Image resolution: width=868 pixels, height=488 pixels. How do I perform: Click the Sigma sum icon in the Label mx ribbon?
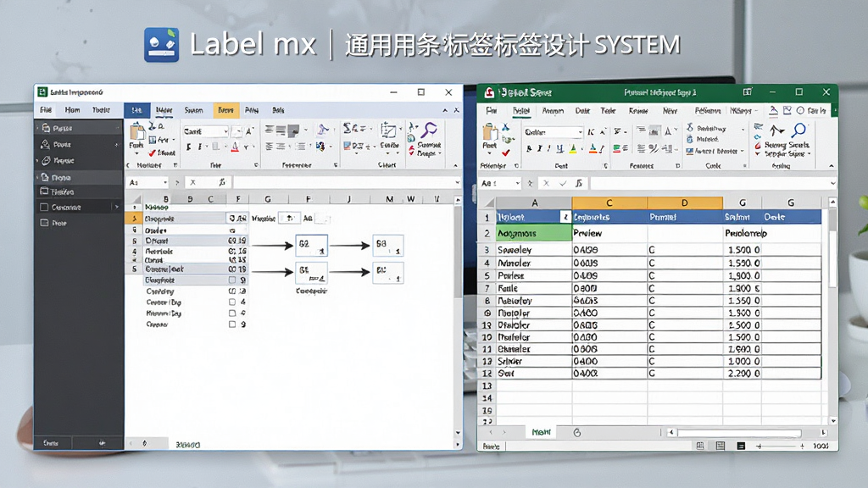click(348, 129)
